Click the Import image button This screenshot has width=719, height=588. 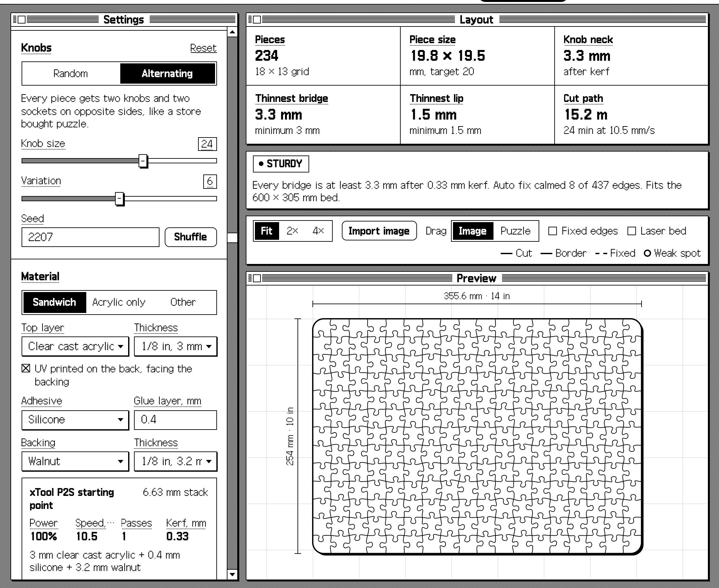tap(379, 231)
